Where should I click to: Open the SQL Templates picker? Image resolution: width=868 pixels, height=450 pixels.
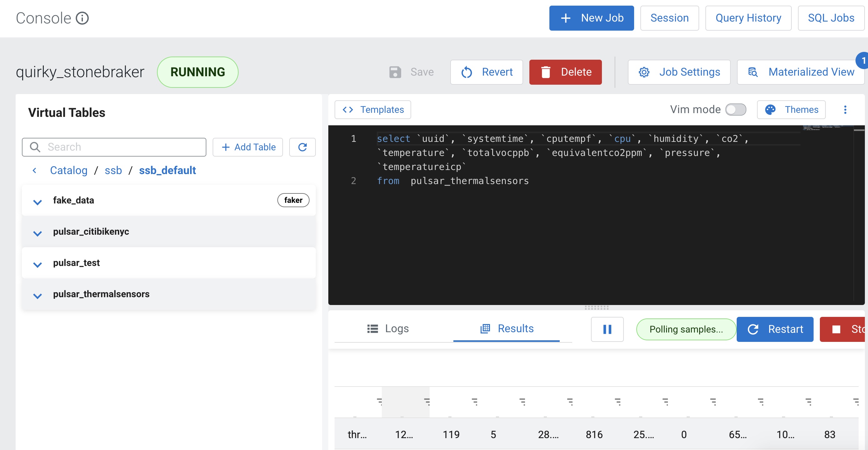tap(372, 109)
